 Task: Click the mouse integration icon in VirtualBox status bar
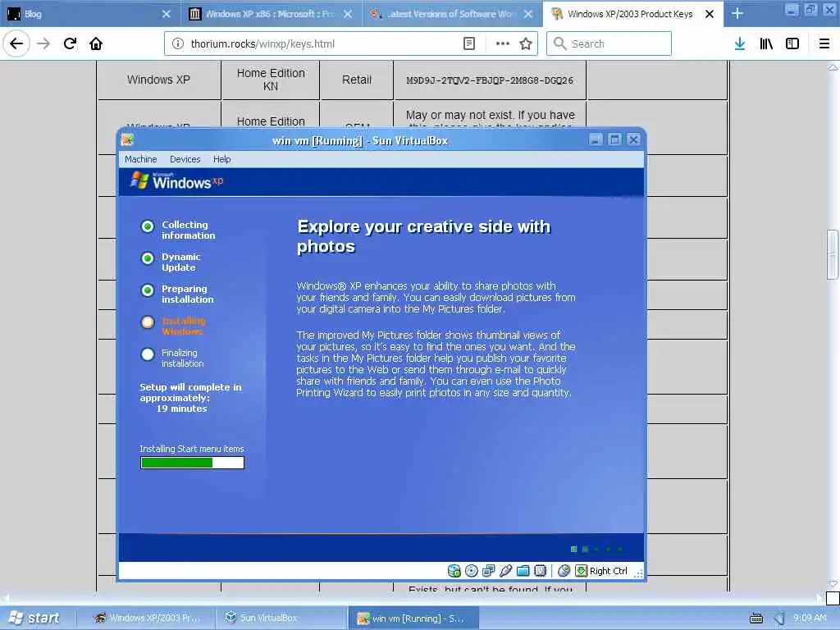[x=564, y=571]
